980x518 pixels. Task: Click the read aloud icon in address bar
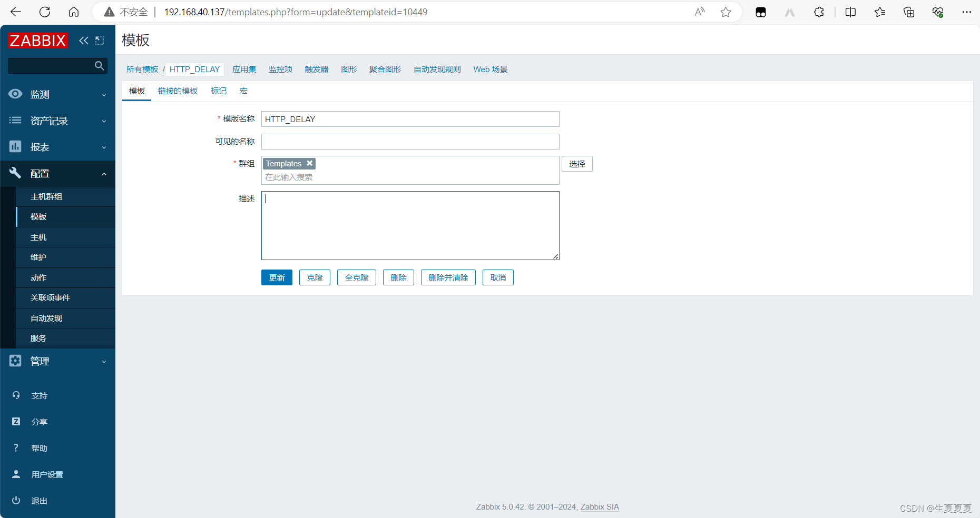[x=700, y=12]
